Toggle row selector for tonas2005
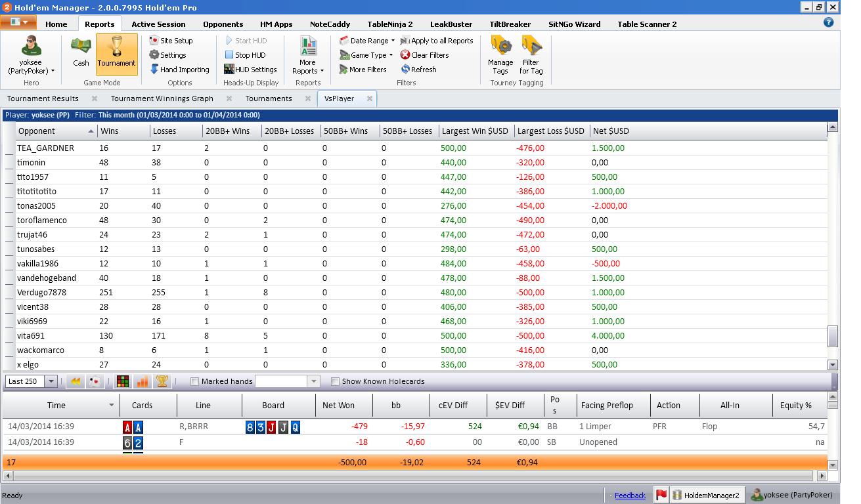Image resolution: width=861 pixels, height=504 pixels. [x=9, y=206]
